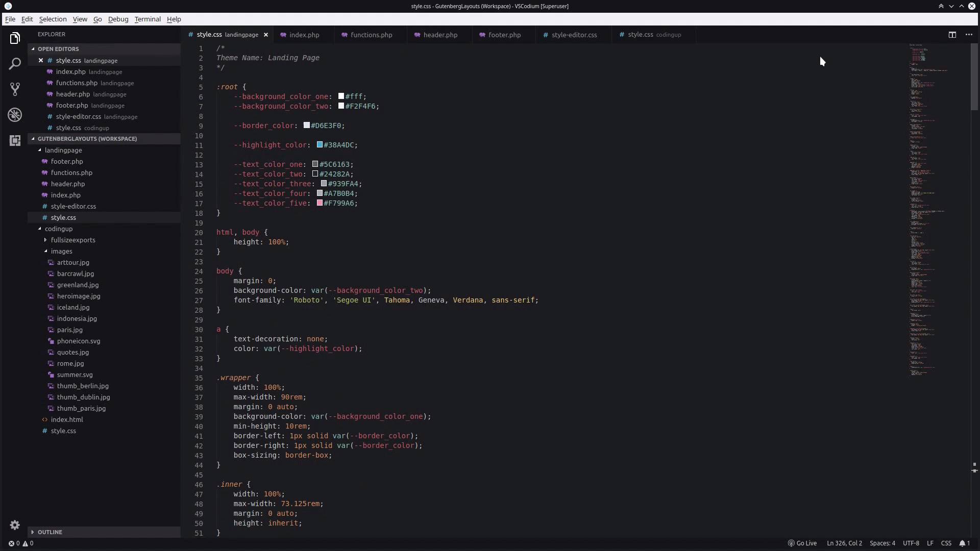The height and width of the screenshot is (551, 980).
Task: Open the Extensions view icon
Action: click(15, 140)
